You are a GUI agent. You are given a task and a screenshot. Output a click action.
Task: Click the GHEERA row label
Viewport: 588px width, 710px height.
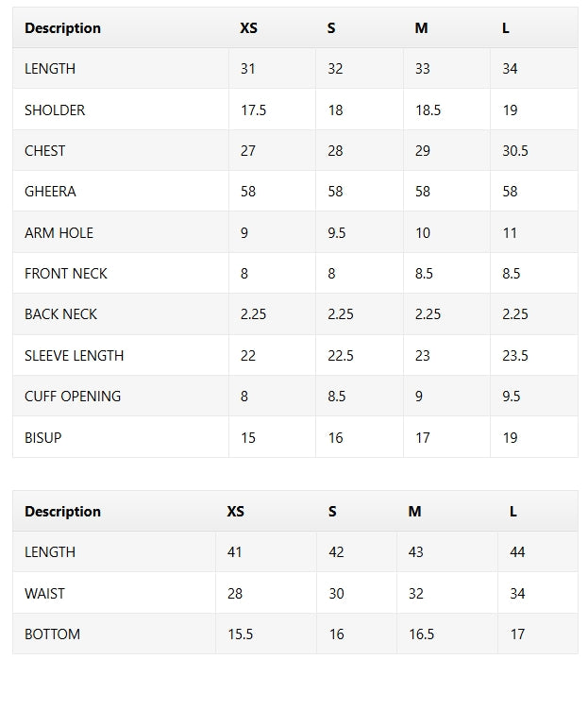[x=50, y=192]
